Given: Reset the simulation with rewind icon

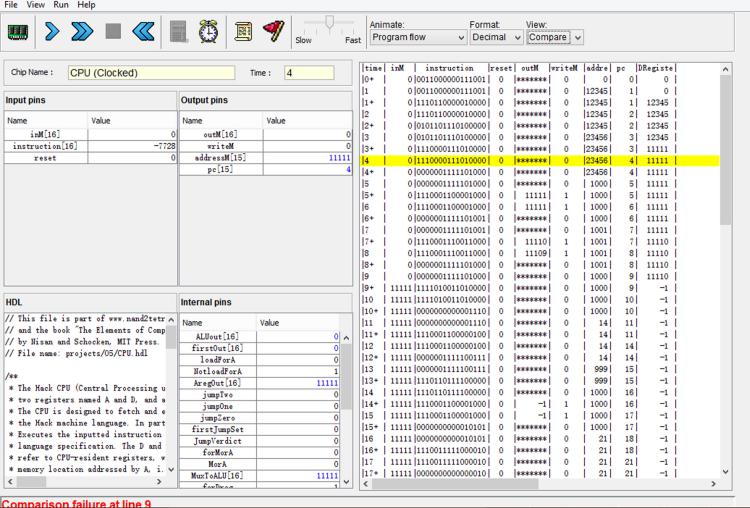Looking at the screenshot, I should click(145, 34).
